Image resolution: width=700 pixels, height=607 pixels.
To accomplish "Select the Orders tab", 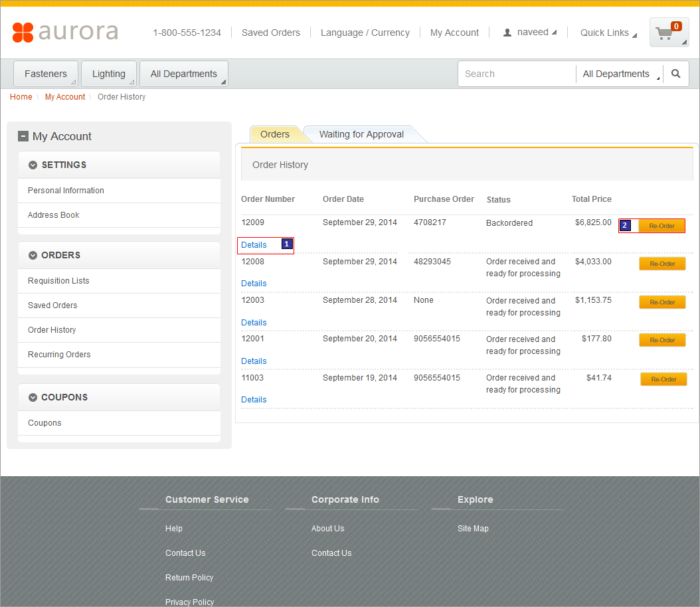I will [275, 134].
